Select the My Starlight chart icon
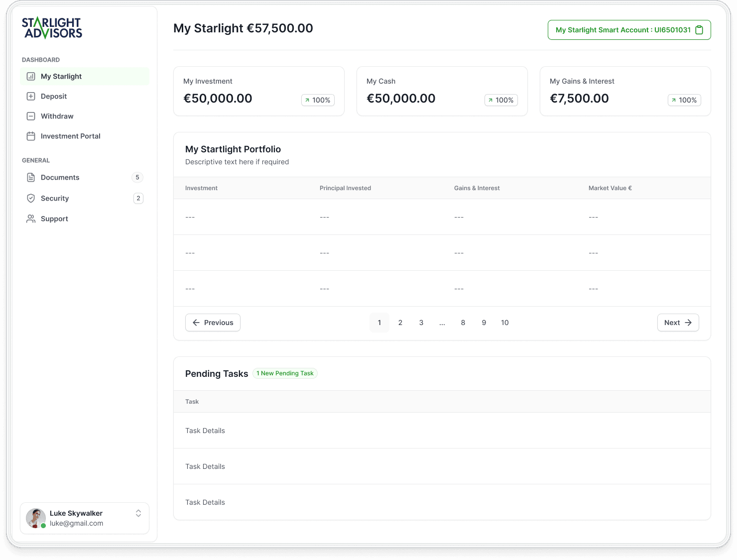Screen dimensions: 737x560 [31, 76]
